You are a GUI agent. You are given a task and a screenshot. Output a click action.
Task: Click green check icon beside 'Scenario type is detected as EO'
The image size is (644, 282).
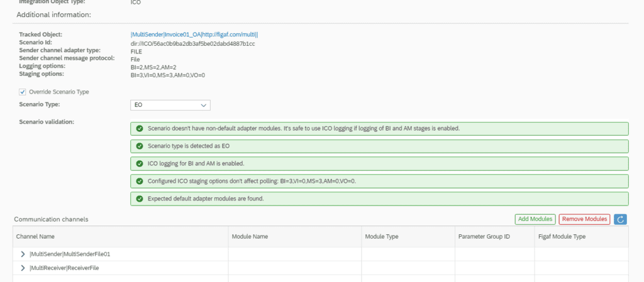coord(140,146)
